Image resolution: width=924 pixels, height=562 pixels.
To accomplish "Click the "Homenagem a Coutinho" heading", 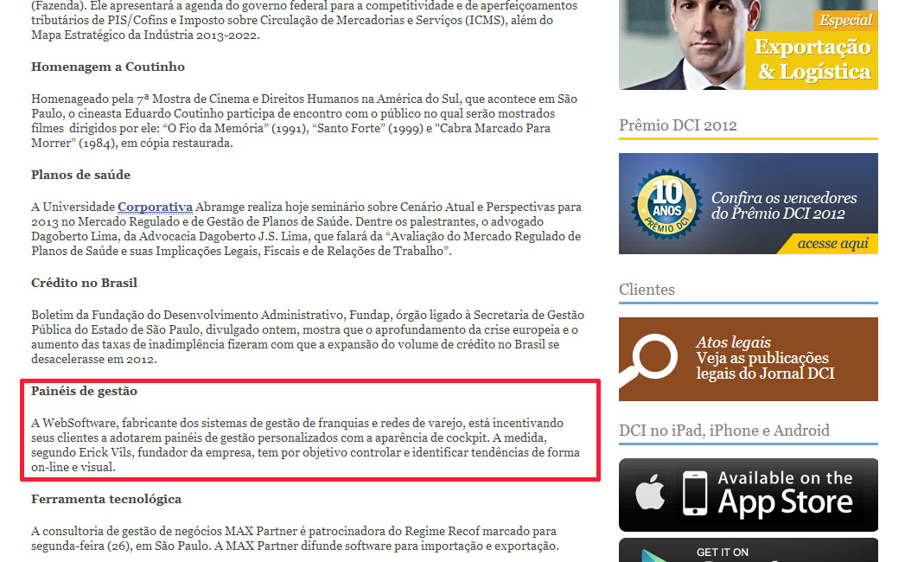I will [108, 67].
